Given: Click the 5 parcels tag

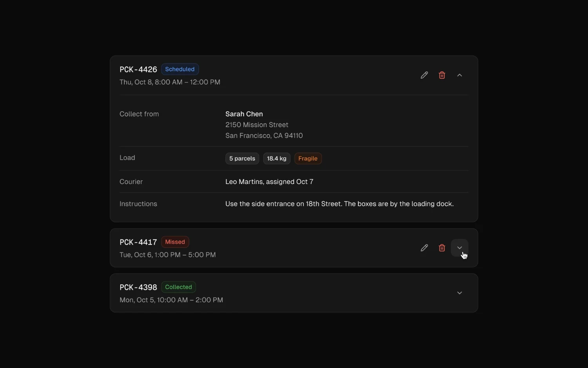Looking at the screenshot, I should [x=242, y=158].
